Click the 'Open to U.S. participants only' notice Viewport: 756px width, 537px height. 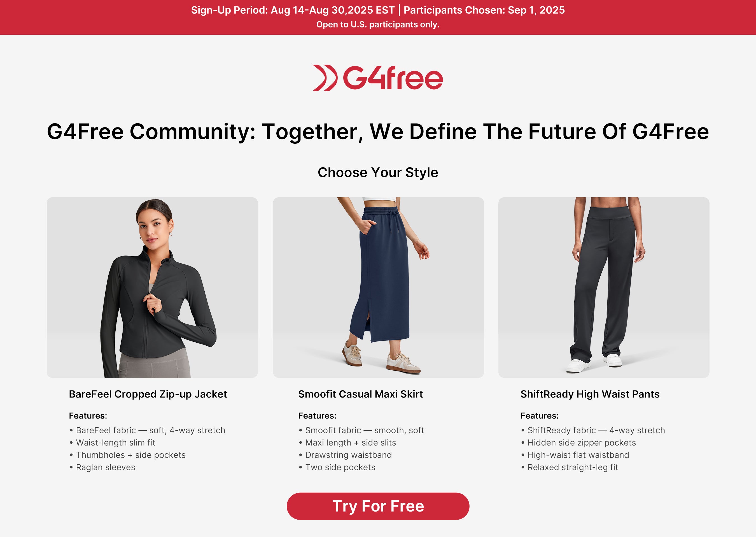coord(378,24)
